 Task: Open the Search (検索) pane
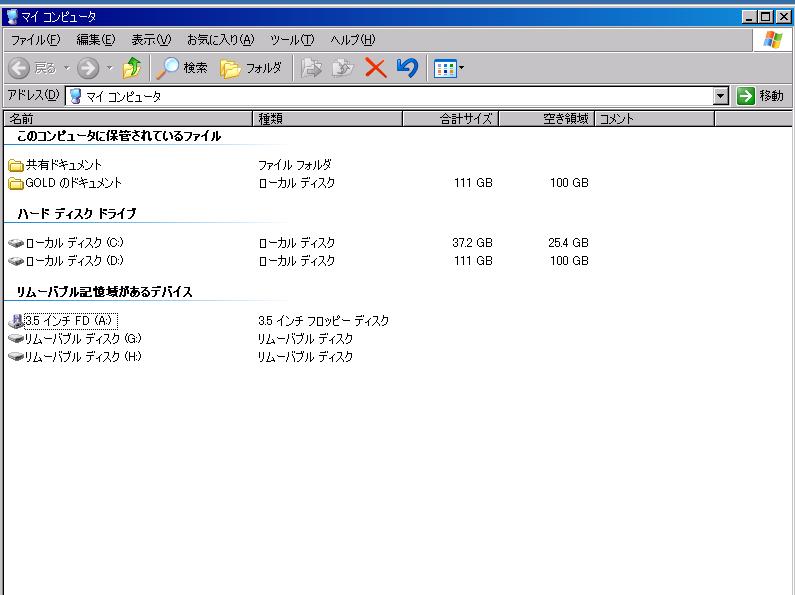(x=181, y=68)
